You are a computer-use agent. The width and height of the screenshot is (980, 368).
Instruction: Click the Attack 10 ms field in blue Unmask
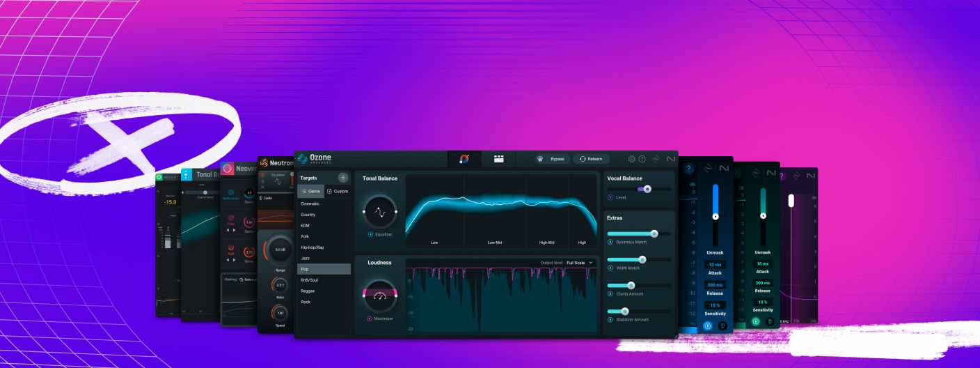tap(715, 265)
